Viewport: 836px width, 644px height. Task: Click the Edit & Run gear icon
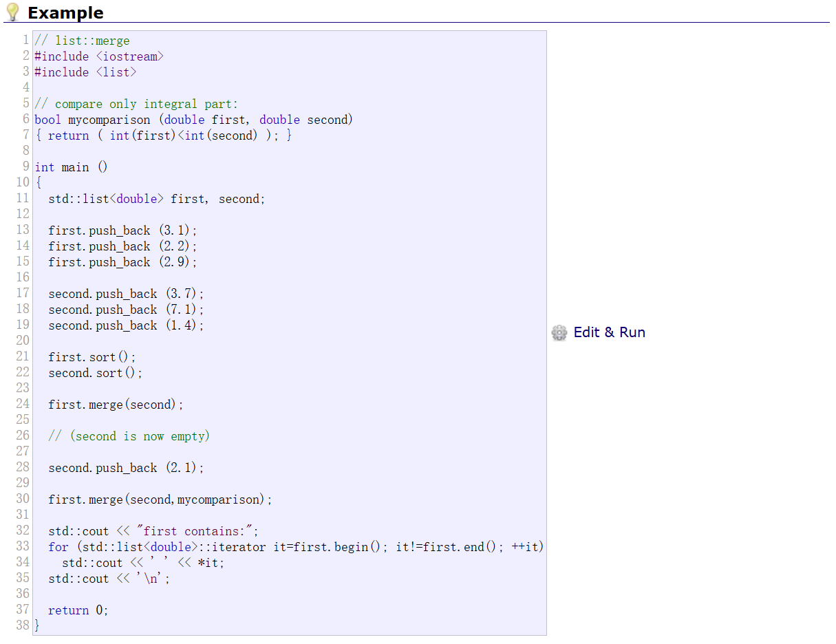coord(559,333)
